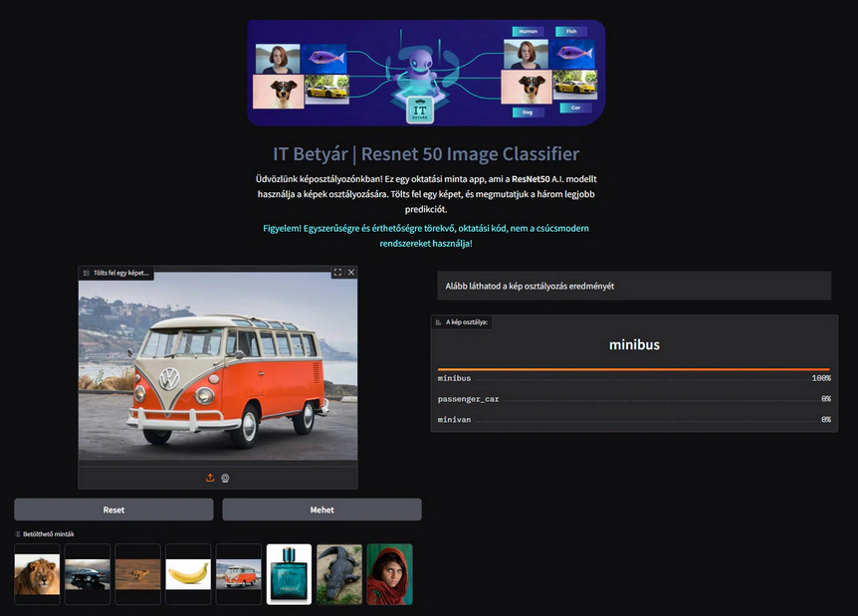
Task: Open the uploaded image in fullscreen
Action: [337, 272]
